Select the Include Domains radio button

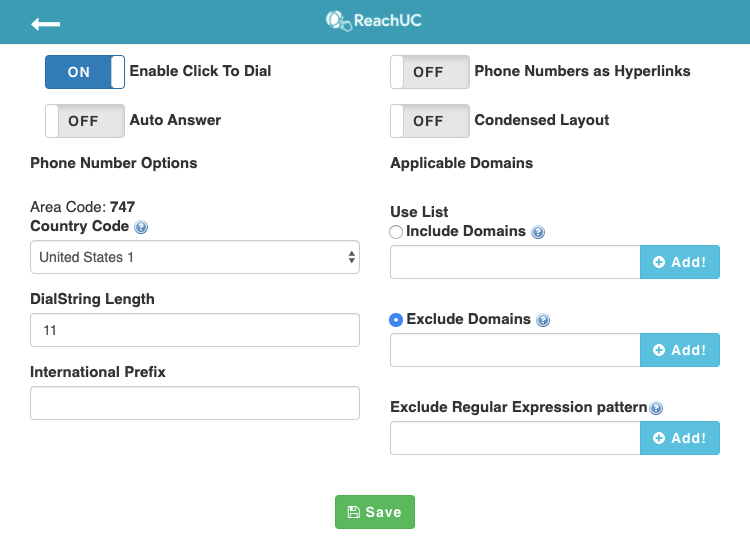click(x=396, y=232)
